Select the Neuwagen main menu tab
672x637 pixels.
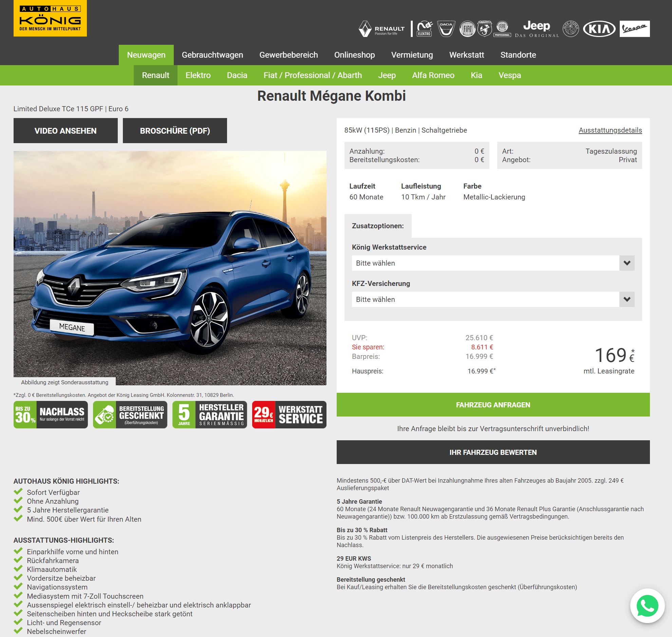click(146, 55)
